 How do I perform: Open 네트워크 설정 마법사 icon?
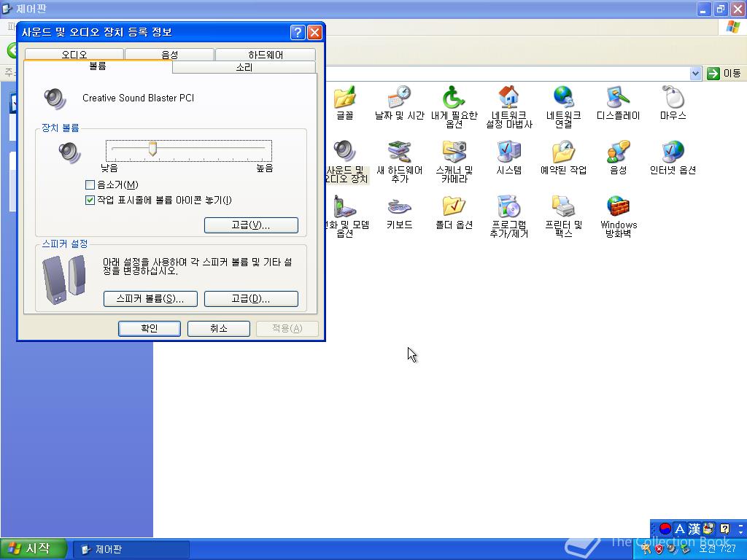(508, 106)
